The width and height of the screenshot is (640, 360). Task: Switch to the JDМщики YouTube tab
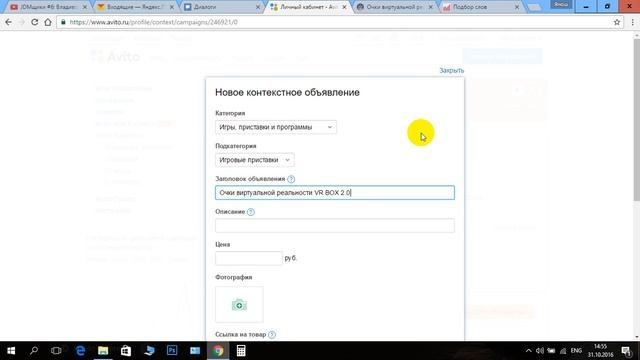pos(48,7)
